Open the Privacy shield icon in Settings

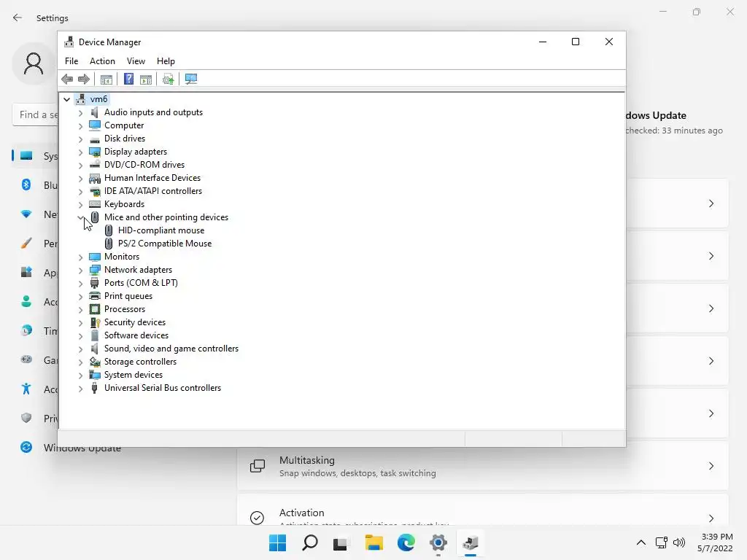pos(26,418)
